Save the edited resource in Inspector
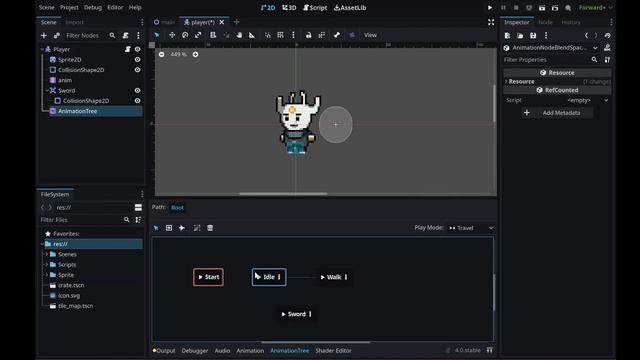Image resolution: width=640 pixels, height=360 pixels. [x=533, y=36]
